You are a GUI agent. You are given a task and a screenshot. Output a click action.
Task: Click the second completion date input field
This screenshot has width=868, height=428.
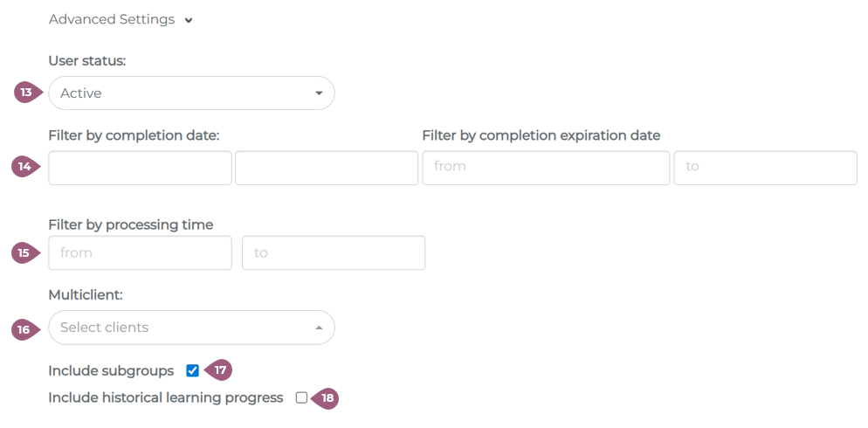[x=327, y=168]
